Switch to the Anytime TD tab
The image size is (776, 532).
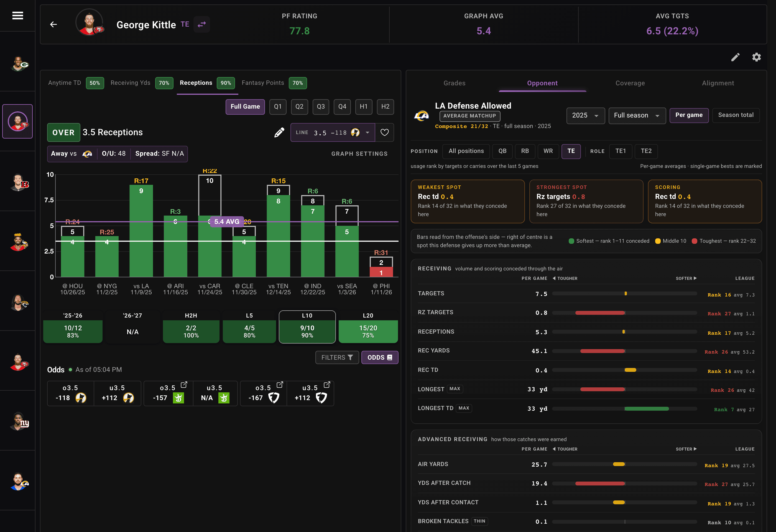[x=76, y=83]
